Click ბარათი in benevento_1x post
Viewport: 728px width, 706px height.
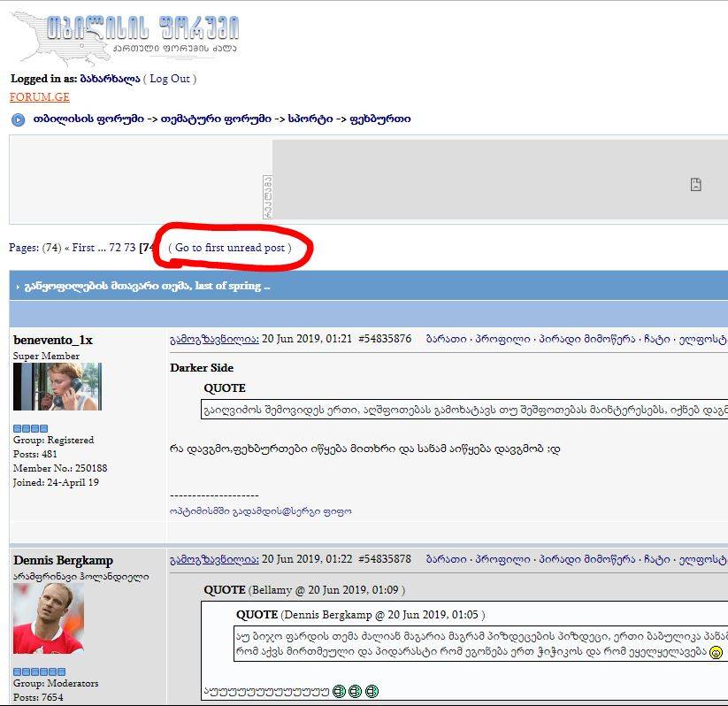446,339
